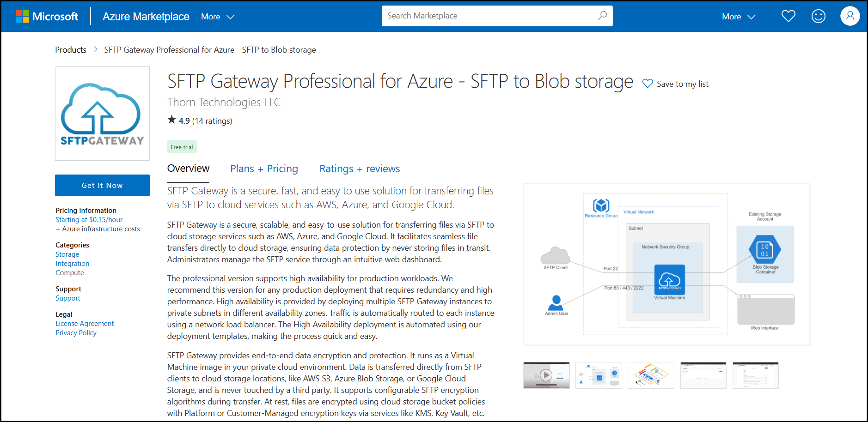
Task: Select the isometric architecture diagram thumbnail
Action: tap(651, 375)
